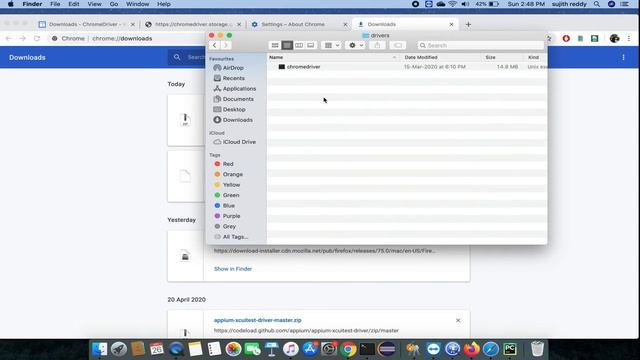Open Spotlight search in menu bar
This screenshot has height=360, width=640.
[x=597, y=4]
